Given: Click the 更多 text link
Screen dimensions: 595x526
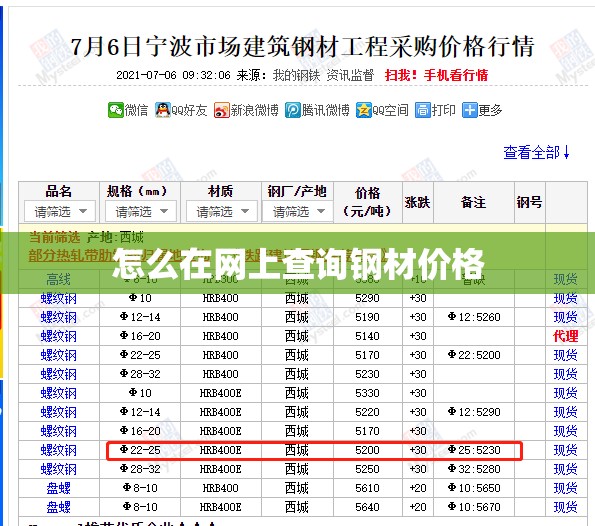Looking at the screenshot, I should 490,110.
